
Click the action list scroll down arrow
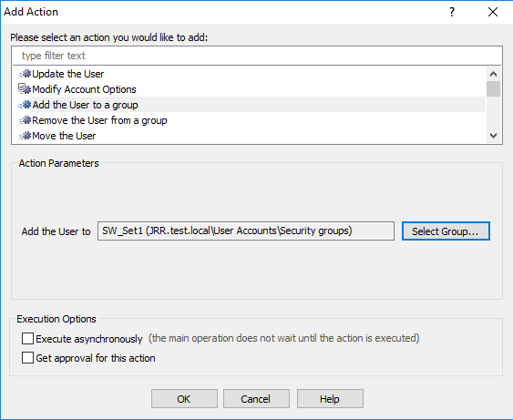(x=493, y=136)
